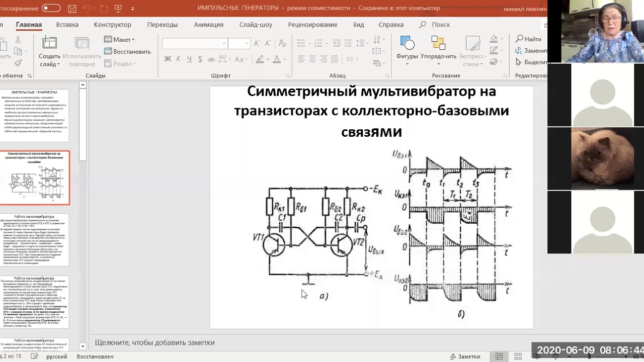Open the Рецензирование tab

[x=312, y=25]
